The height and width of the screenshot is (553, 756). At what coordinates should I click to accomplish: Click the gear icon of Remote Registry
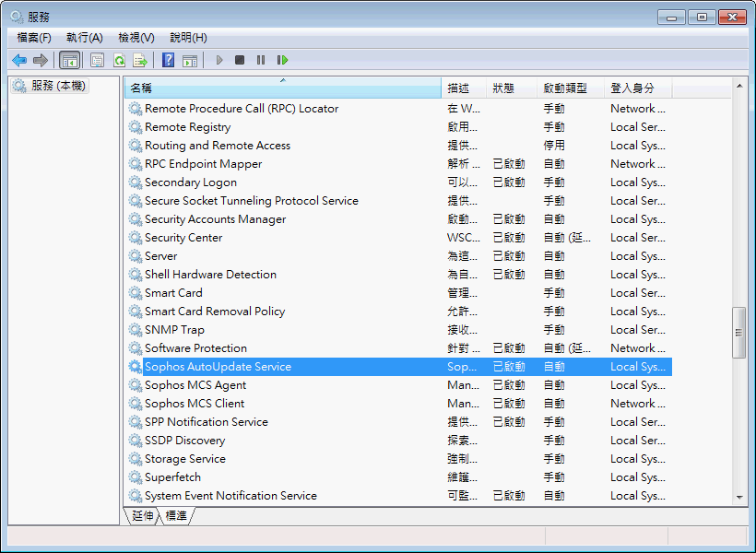135,127
